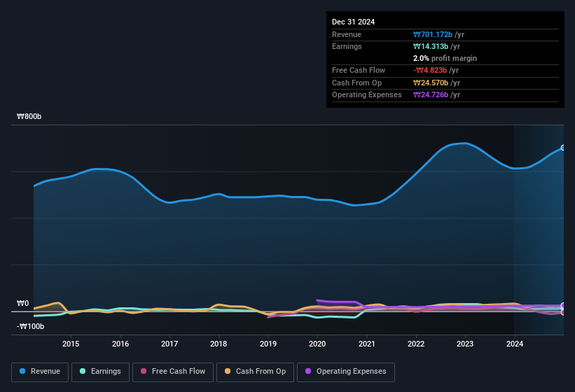The image size is (575, 392).
Task: Click the 2021 x-axis label
Action: tap(367, 344)
